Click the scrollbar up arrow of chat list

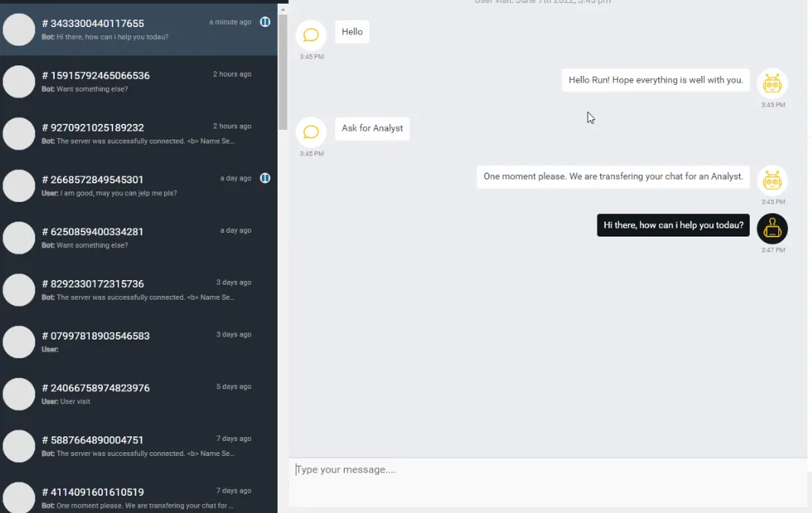(283, 9)
